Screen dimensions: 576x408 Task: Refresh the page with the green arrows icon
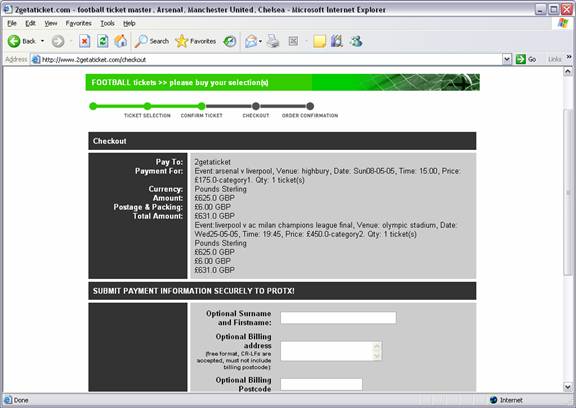tap(102, 41)
